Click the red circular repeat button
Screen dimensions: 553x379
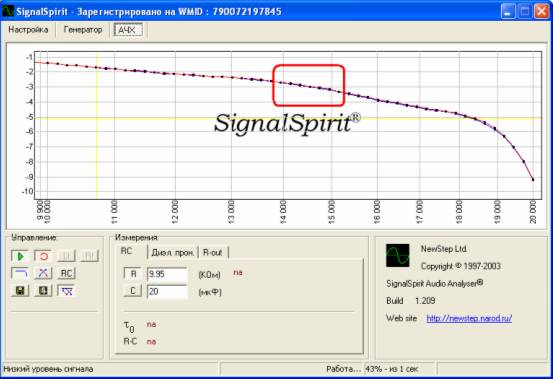43,256
